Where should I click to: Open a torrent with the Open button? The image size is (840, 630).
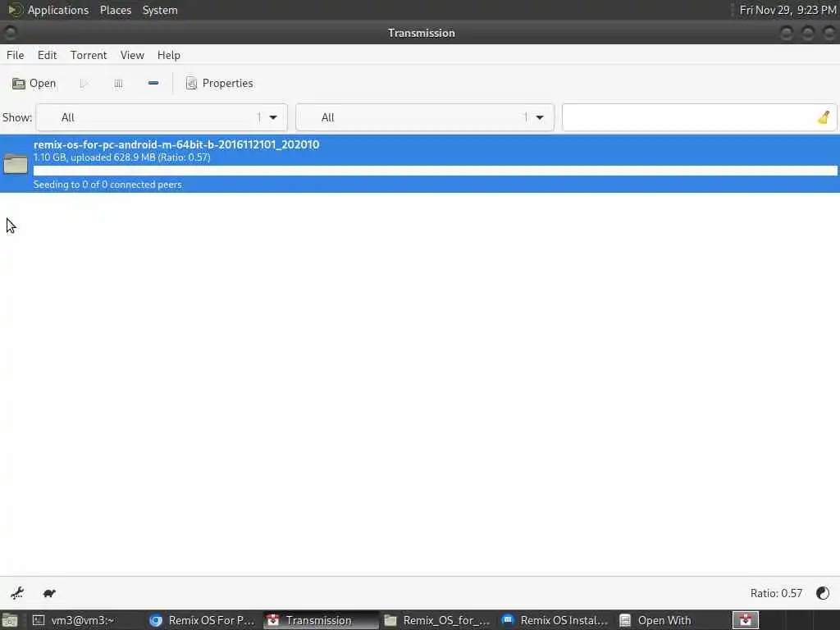(34, 84)
